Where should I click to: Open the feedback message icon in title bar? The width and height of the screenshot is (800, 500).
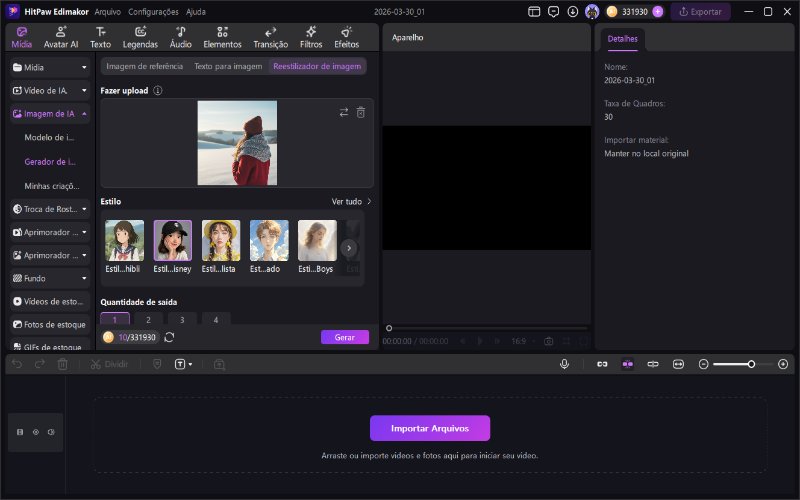coord(554,12)
